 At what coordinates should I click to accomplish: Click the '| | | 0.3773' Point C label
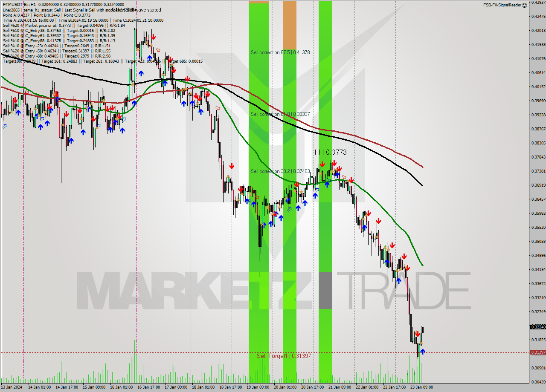click(x=331, y=152)
